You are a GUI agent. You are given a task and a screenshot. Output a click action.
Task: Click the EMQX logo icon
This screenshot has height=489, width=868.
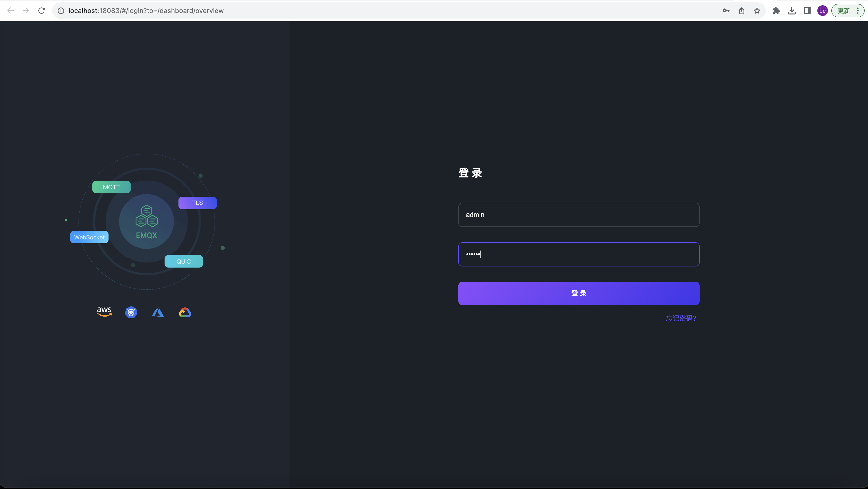(x=147, y=216)
